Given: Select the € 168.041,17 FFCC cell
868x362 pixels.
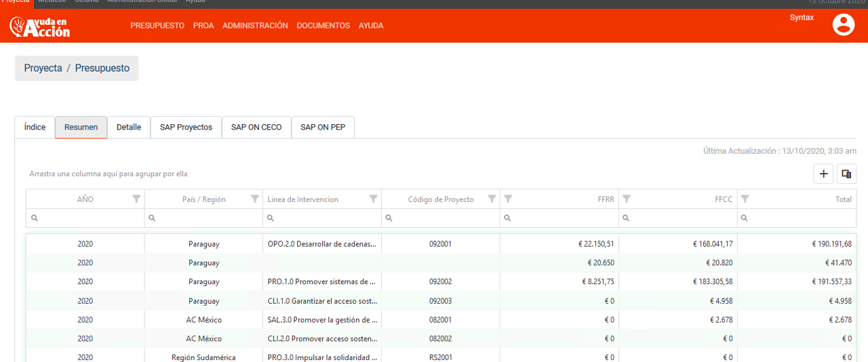Looking at the screenshot, I should click(x=678, y=244).
